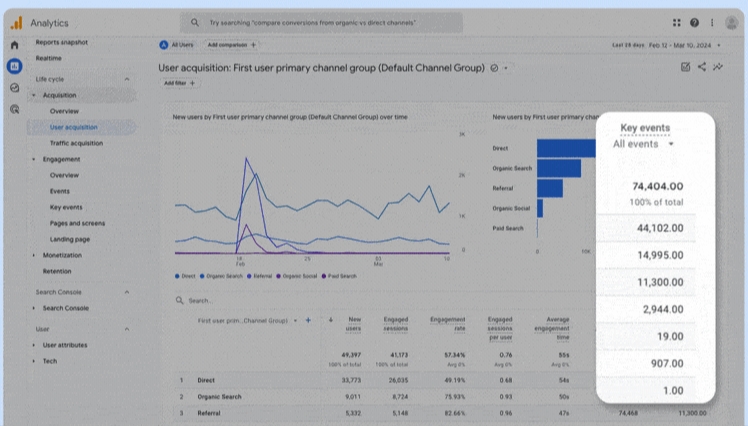
Task: Open Reports snapshot
Action: pos(62,42)
